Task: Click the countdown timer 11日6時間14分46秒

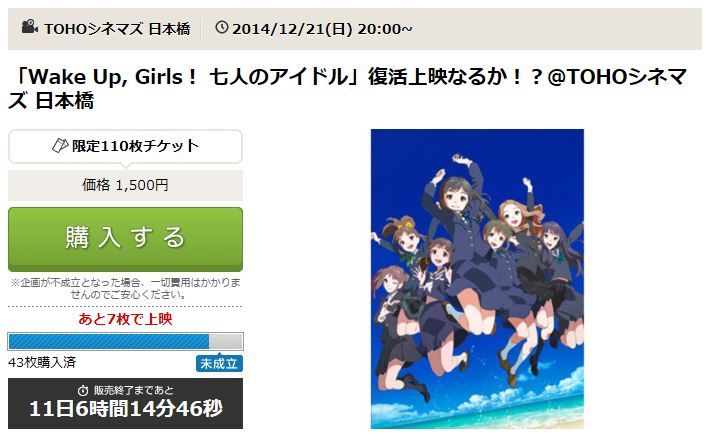Action: pos(126,409)
